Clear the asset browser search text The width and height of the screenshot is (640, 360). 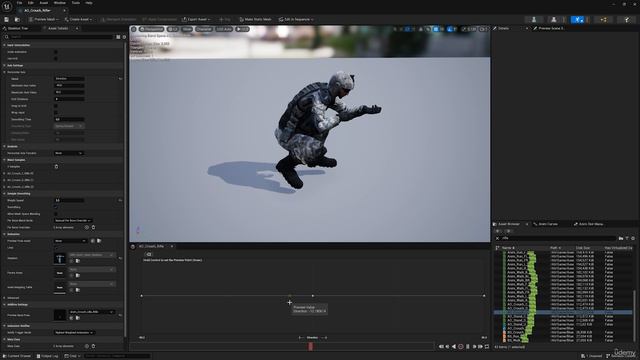(497, 238)
